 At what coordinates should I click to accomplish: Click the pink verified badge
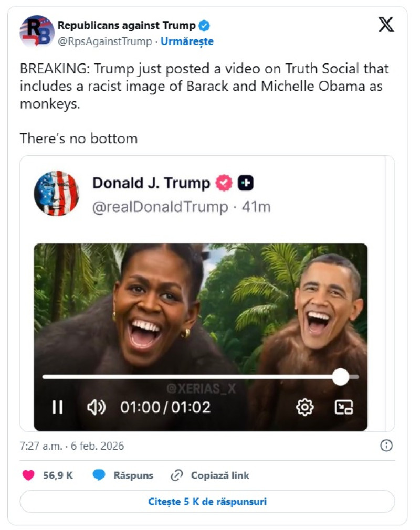[x=224, y=183]
